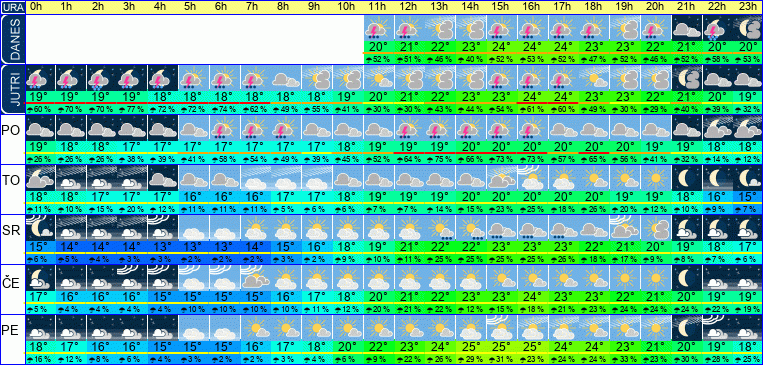Screen dimensions: 763x365
Task: Click the 77% precipitation for JUTRI at 3h
Action: [132, 109]
